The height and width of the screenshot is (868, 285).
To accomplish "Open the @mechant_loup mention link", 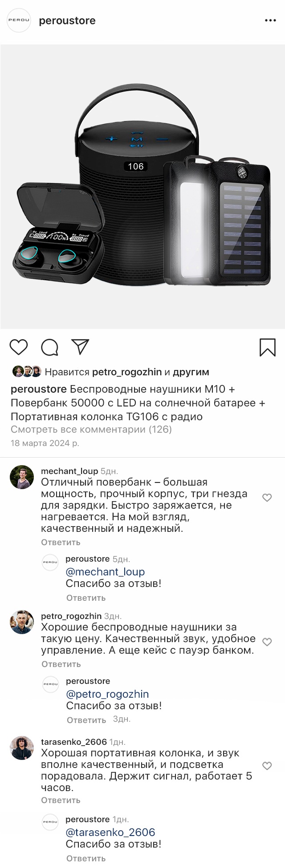I will (105, 572).
